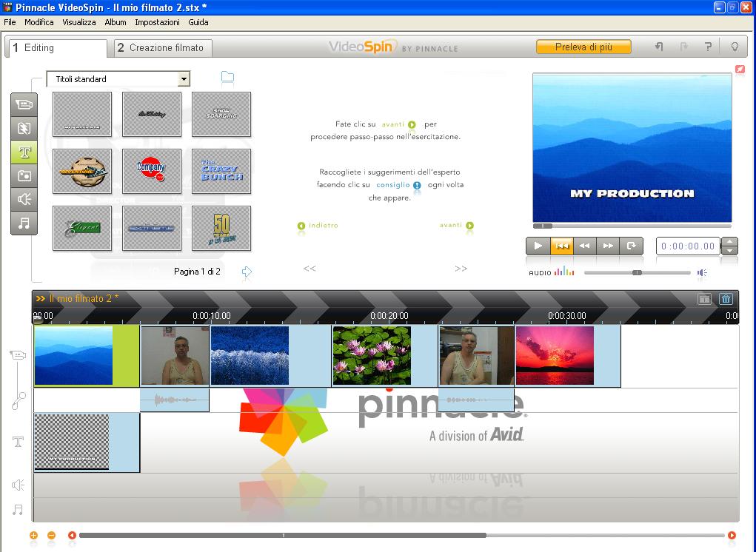Viewport: 756px width, 552px height.
Task: Select the Adventure title thumbnail
Action: [82, 171]
